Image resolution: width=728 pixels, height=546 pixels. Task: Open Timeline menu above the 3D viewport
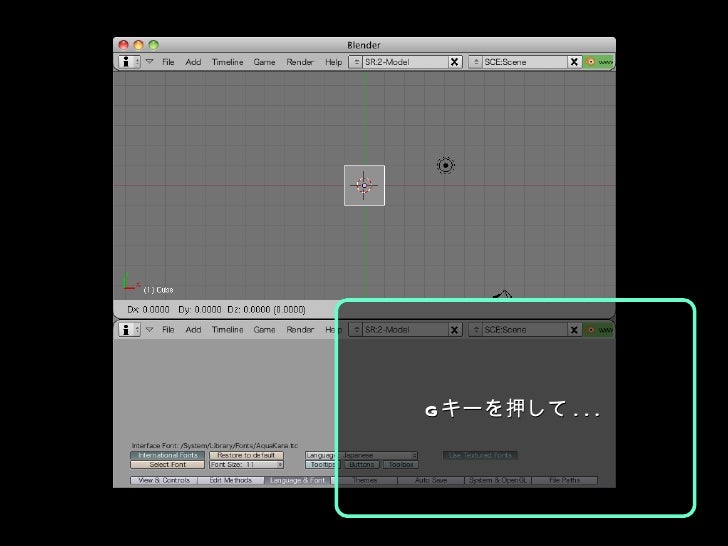(228, 62)
